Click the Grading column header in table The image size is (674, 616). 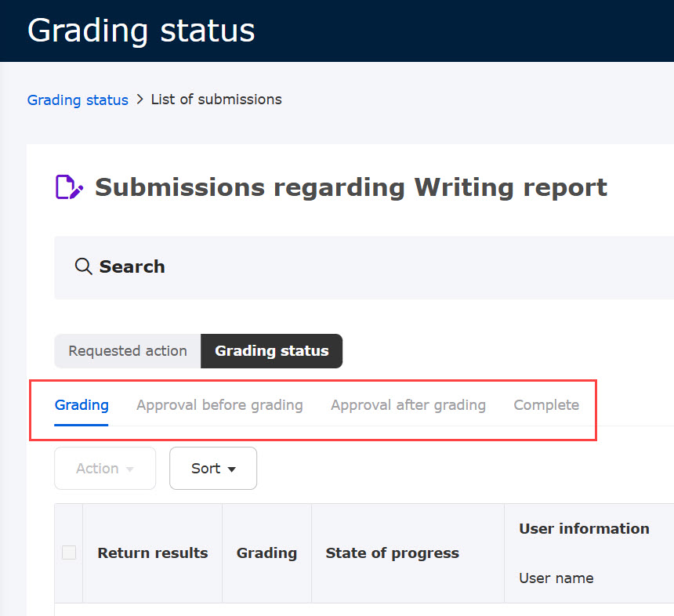pos(266,553)
